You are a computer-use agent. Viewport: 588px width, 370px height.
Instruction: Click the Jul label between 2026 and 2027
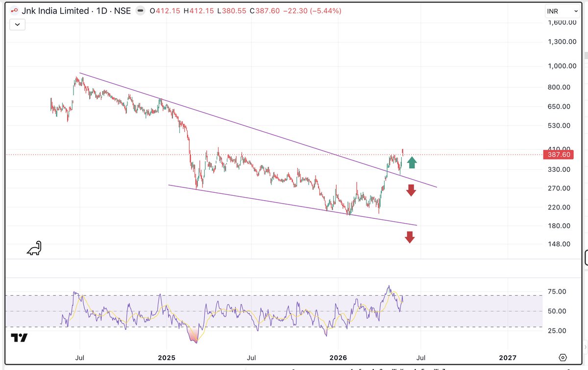point(420,358)
